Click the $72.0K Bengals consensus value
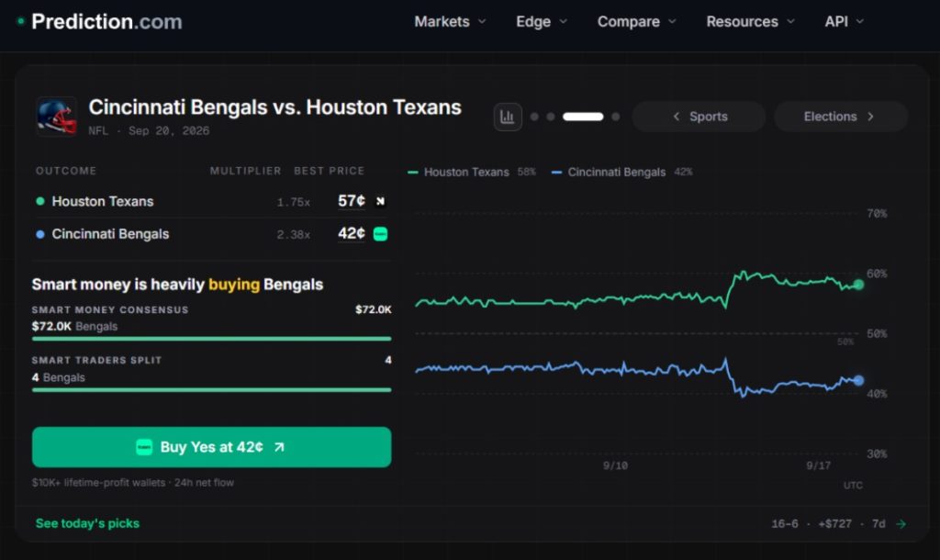The width and height of the screenshot is (940, 560). [74, 326]
